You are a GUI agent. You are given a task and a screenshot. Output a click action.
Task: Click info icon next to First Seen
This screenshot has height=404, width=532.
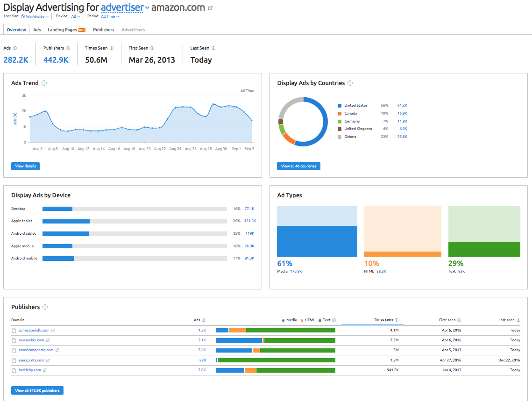[x=152, y=48]
